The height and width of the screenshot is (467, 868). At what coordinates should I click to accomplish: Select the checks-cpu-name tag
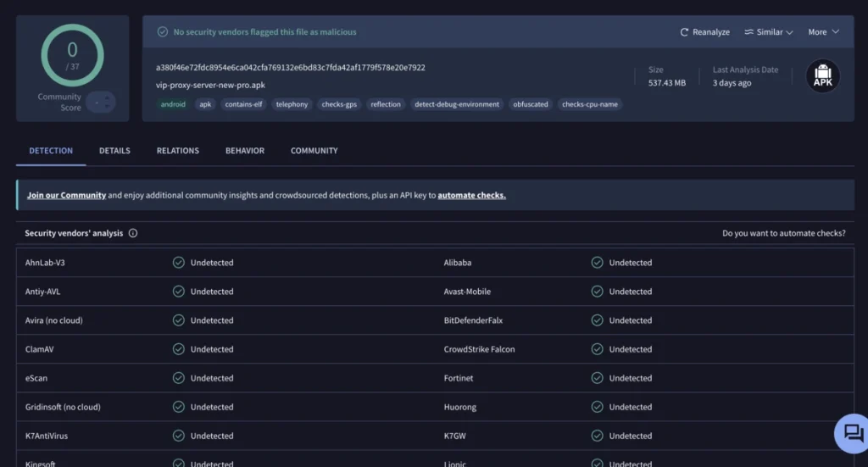tap(590, 104)
